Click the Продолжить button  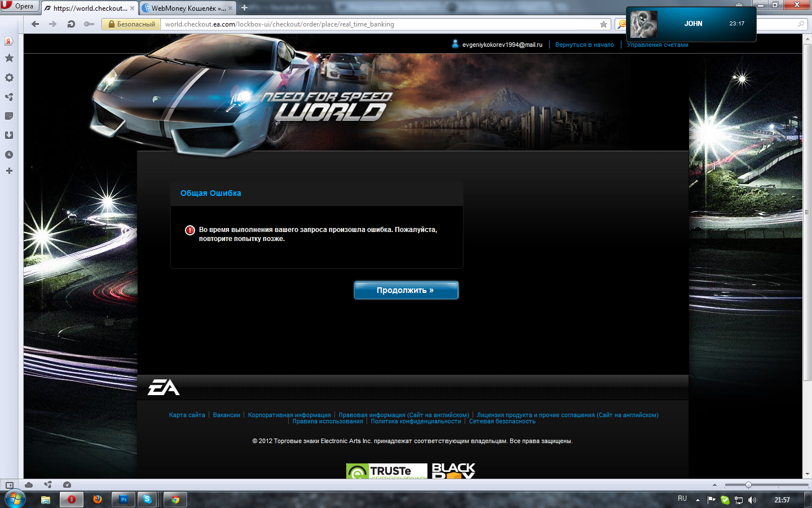coord(406,290)
